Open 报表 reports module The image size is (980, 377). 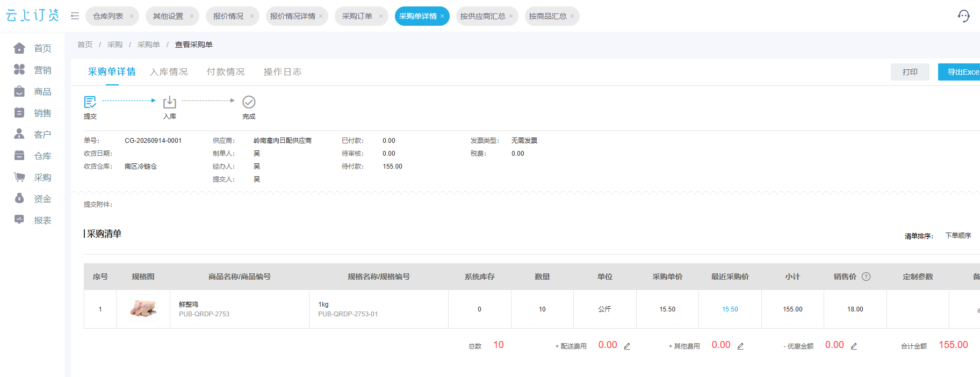pos(32,220)
